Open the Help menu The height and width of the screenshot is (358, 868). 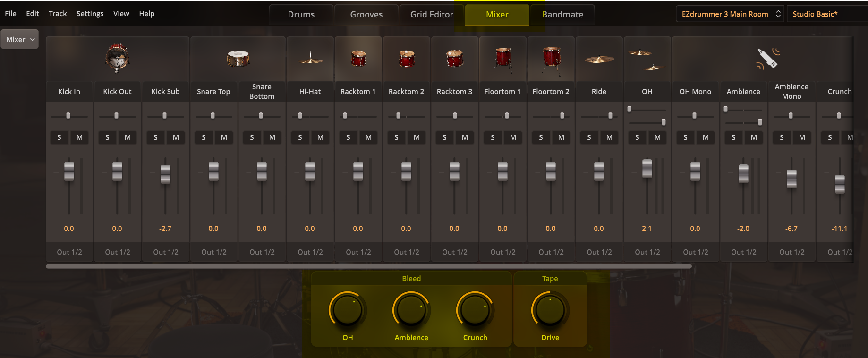tap(146, 14)
